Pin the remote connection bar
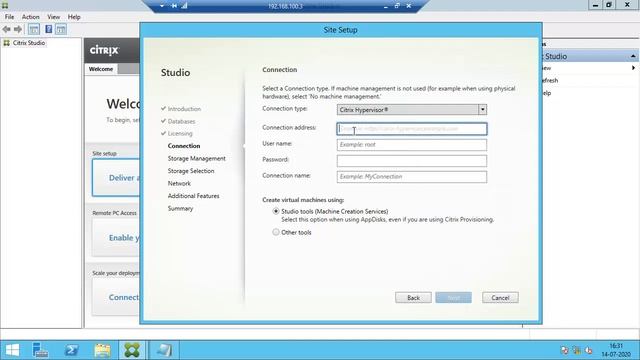 click(x=174, y=6)
